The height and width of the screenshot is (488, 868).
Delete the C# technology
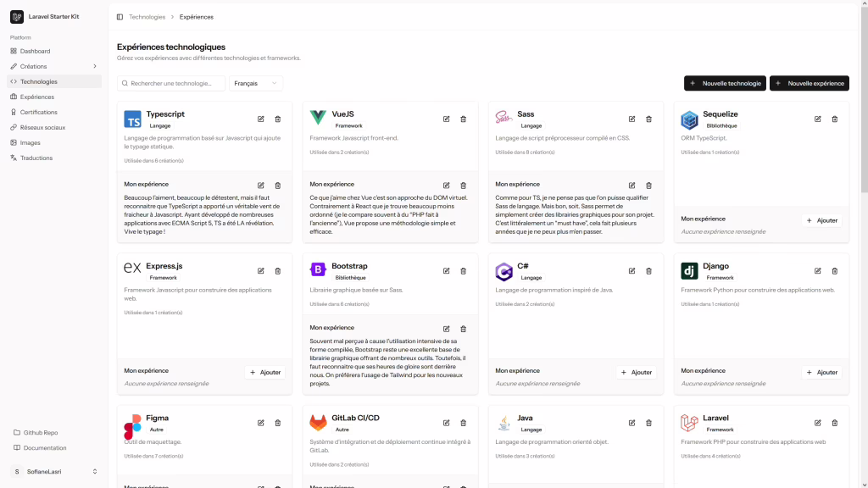pos(648,271)
